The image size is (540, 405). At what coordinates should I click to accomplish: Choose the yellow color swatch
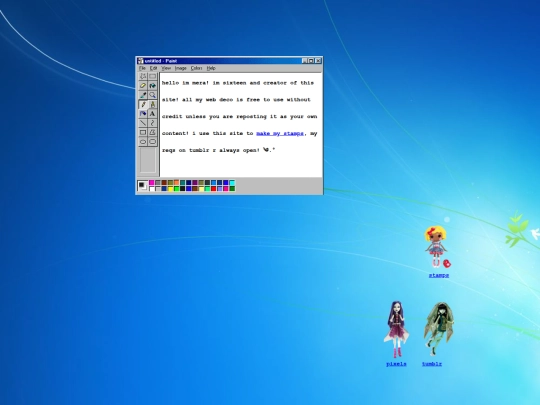tap(170, 189)
